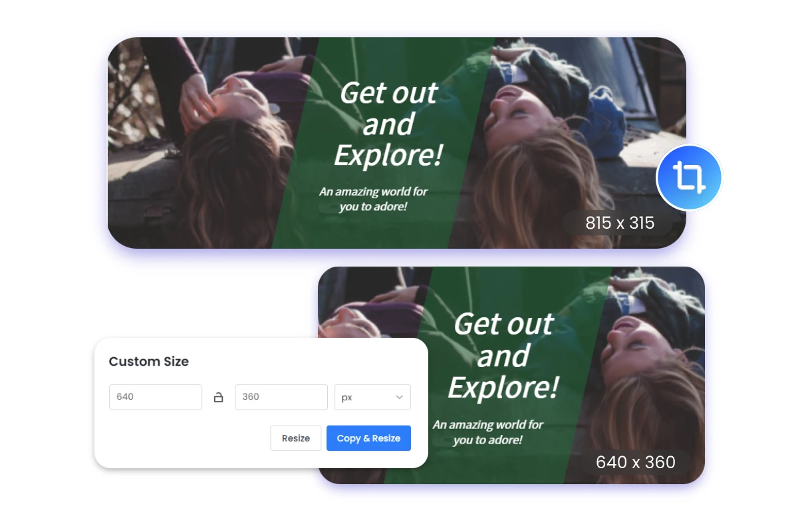Select the subtitle text in the bottom banner
The width and height of the screenshot is (798, 532).
(x=487, y=432)
